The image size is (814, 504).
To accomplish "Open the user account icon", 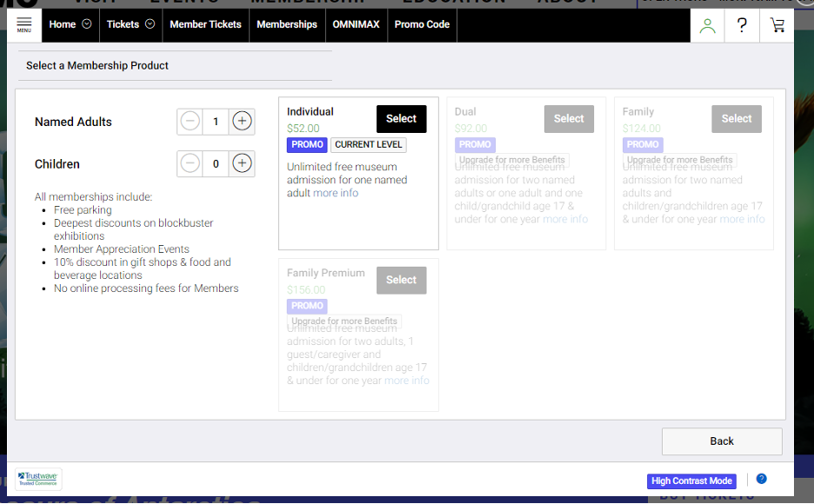I will pos(707,25).
